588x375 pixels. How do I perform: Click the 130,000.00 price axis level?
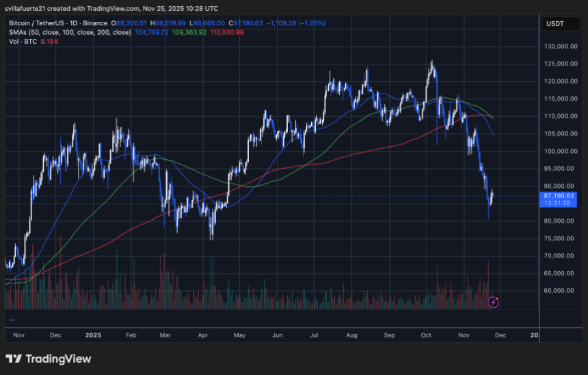(x=559, y=46)
